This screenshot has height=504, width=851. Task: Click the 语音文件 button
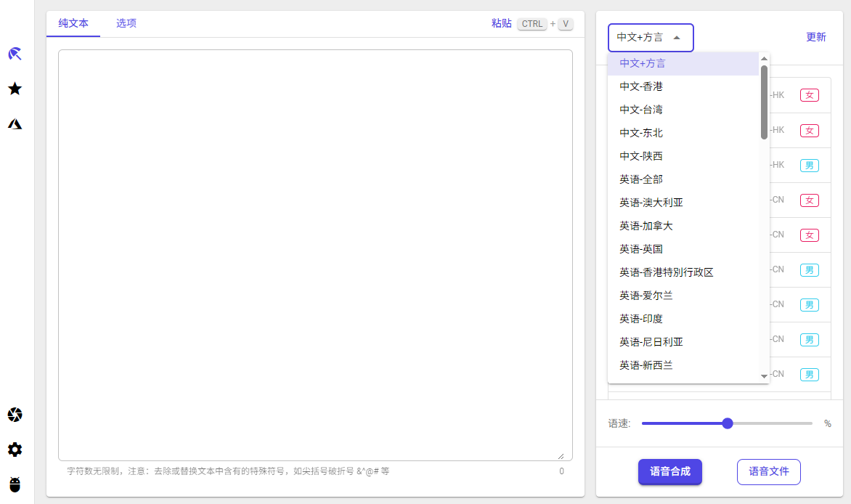point(768,471)
